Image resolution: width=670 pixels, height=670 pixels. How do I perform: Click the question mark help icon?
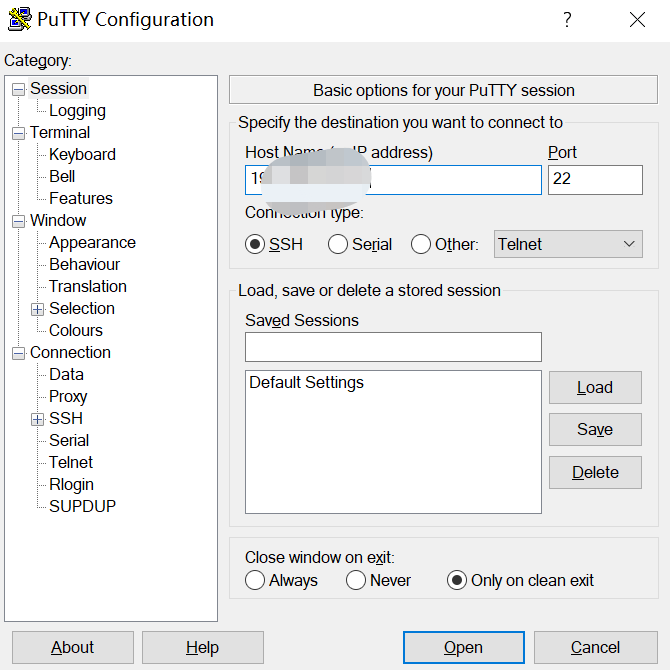coord(566,19)
